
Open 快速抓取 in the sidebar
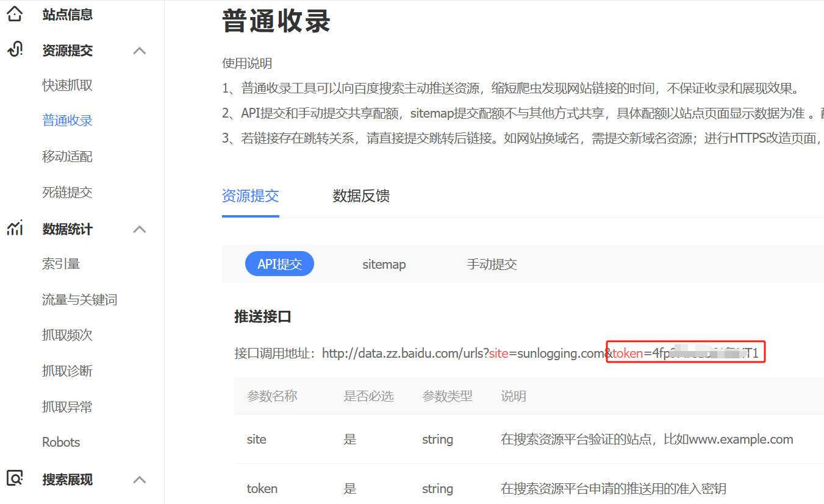point(67,85)
